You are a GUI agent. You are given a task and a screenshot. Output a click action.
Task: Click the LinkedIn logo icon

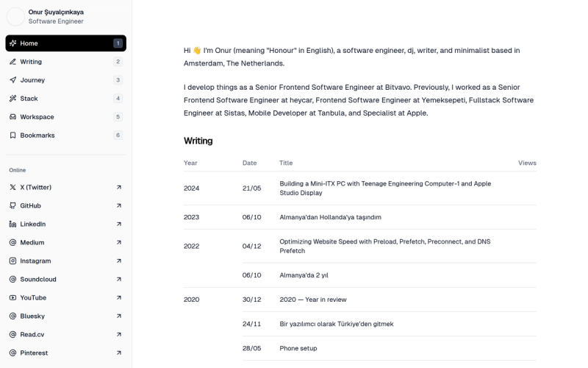coord(12,224)
